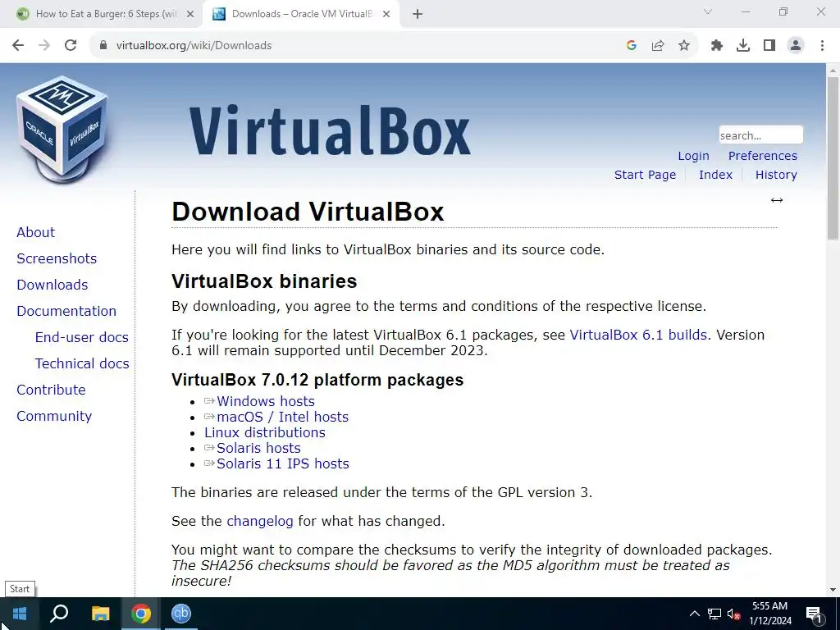Viewport: 840px width, 630px height.
Task: Download the Solaris 11 IPS hosts package
Action: [x=283, y=463]
